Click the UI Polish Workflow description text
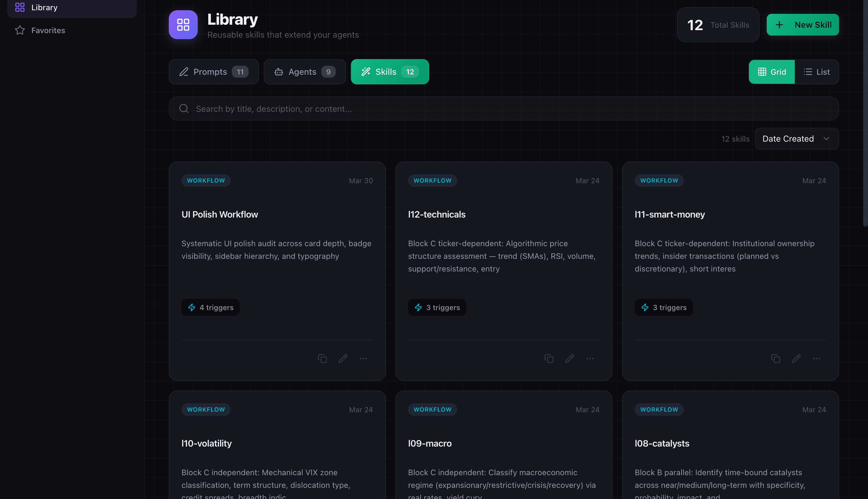868x499 pixels. click(x=277, y=250)
